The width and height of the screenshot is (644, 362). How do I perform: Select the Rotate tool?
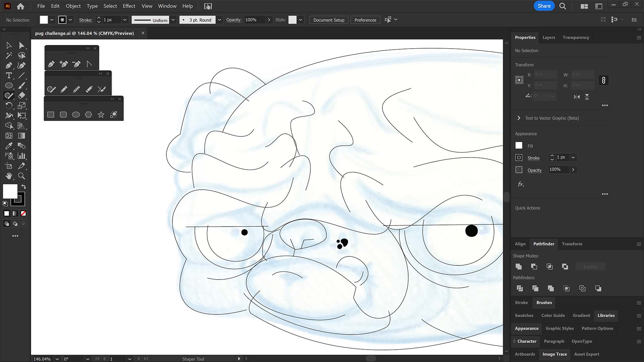(x=9, y=106)
